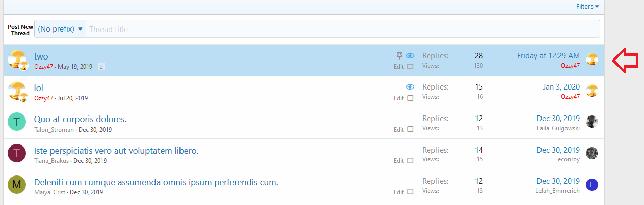Open the Filters dropdown
This screenshot has height=205, width=644.
click(x=587, y=7)
